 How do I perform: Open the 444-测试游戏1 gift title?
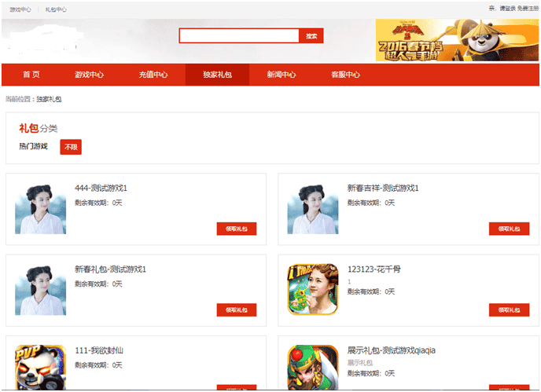point(101,189)
